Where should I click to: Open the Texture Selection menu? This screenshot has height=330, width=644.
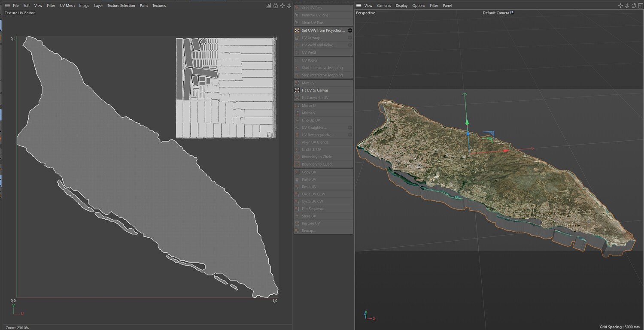coord(121,6)
